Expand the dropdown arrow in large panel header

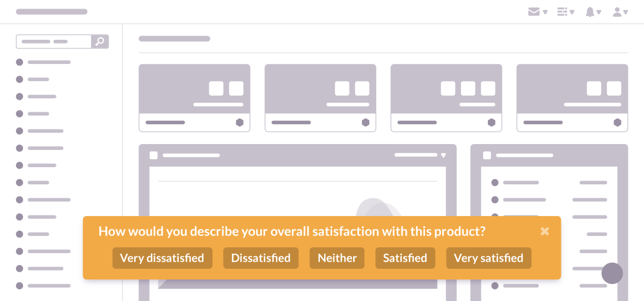(x=443, y=155)
